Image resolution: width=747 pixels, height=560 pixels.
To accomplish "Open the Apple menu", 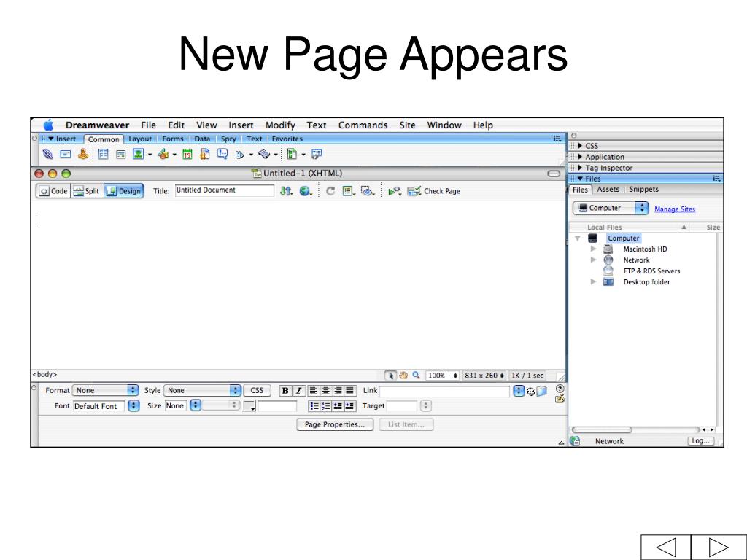I will pos(49,125).
